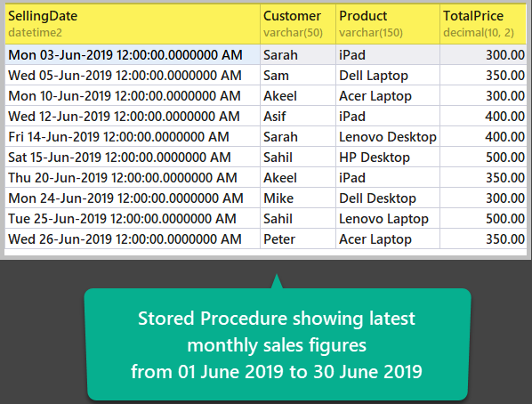Select 300.00 price in the 10-Jun row
532x404 pixels.
pyautogui.click(x=483, y=95)
